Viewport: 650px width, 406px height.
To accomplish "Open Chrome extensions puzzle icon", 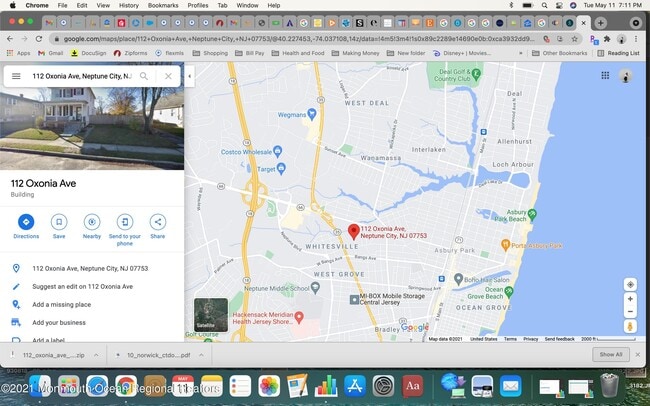I will (x=607, y=39).
